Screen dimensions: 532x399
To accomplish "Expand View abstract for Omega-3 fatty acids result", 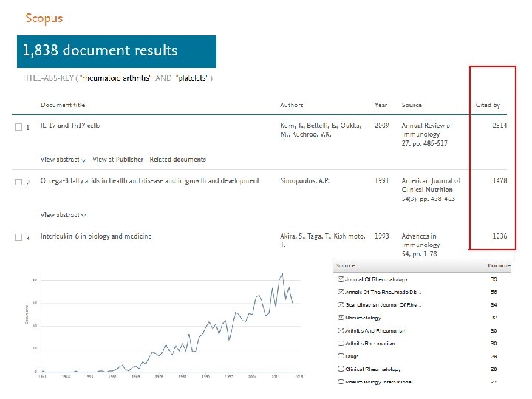I will [63, 215].
